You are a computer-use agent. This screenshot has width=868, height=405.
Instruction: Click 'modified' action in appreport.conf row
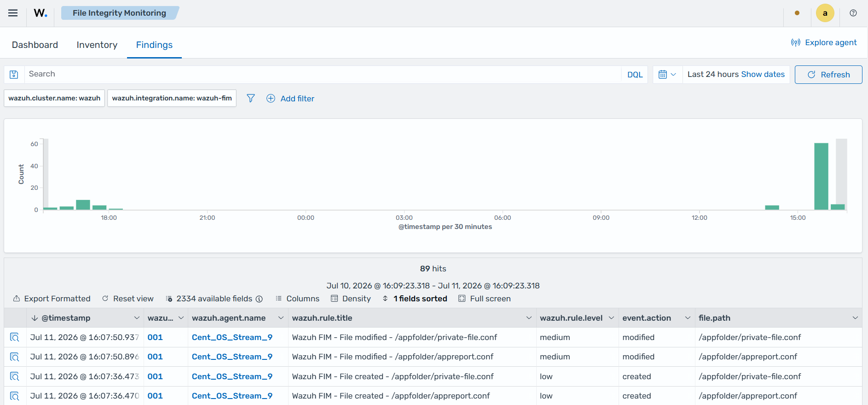point(638,357)
